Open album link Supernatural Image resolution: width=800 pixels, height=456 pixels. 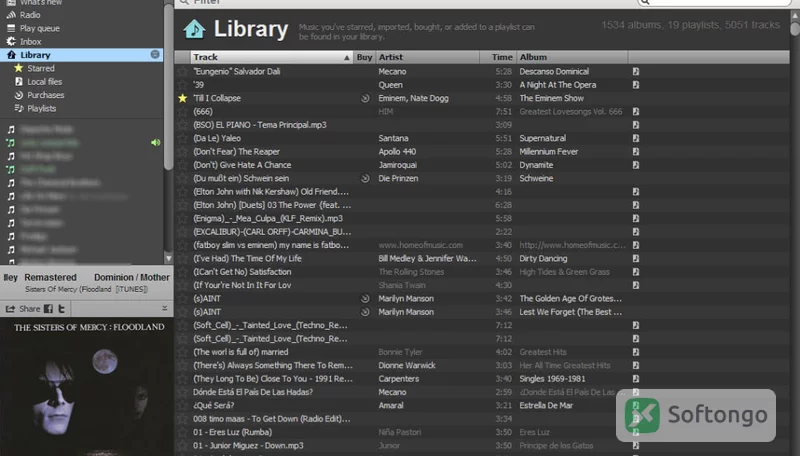click(x=542, y=138)
